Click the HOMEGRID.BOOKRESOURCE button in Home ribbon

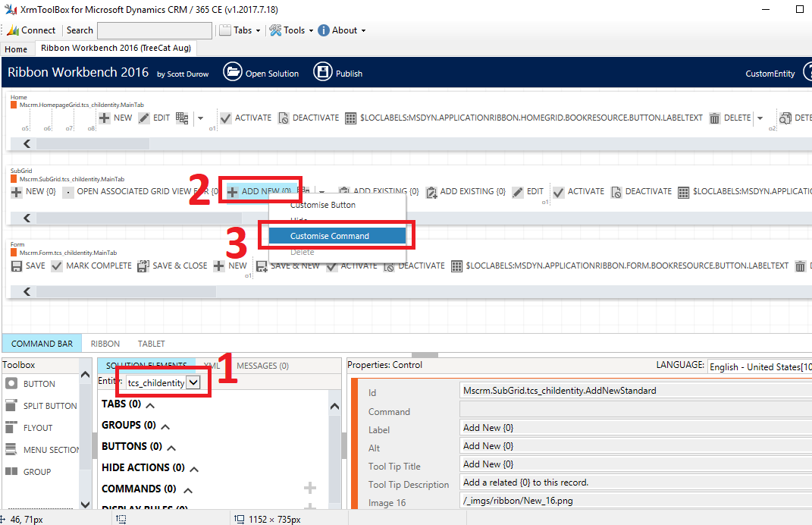coord(524,118)
